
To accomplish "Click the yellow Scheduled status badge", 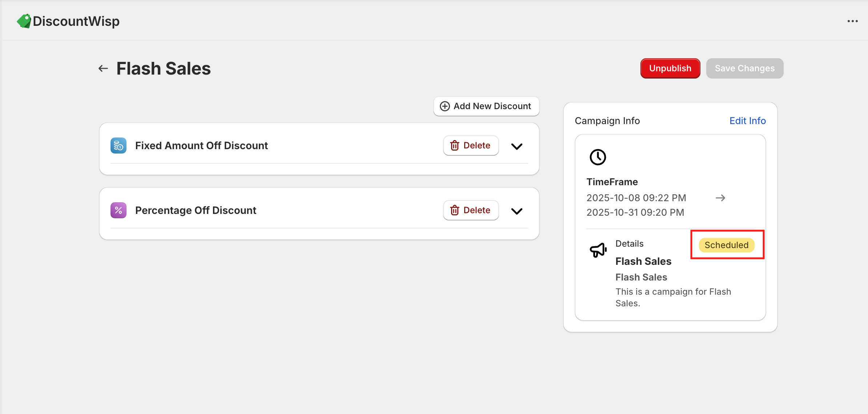I will click(x=726, y=245).
